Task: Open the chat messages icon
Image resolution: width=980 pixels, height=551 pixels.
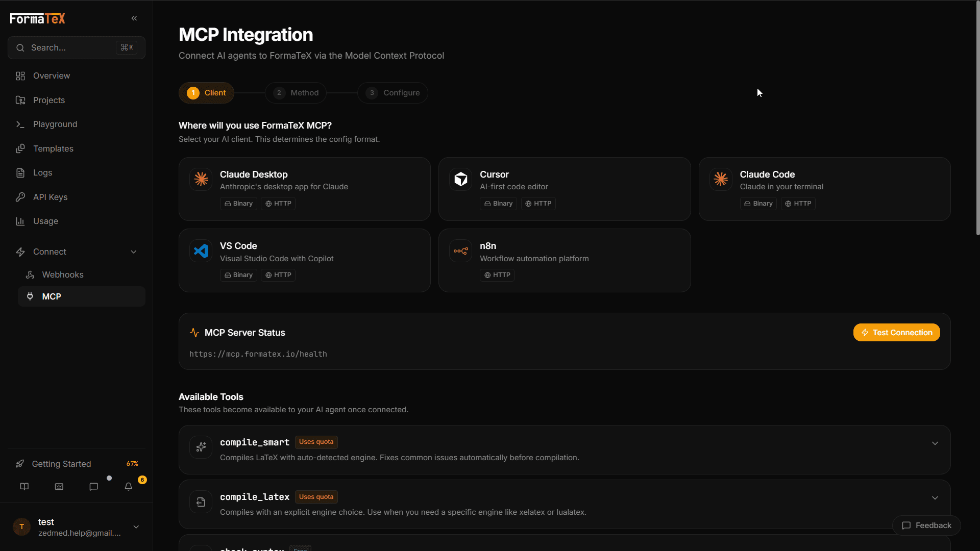Action: click(93, 487)
